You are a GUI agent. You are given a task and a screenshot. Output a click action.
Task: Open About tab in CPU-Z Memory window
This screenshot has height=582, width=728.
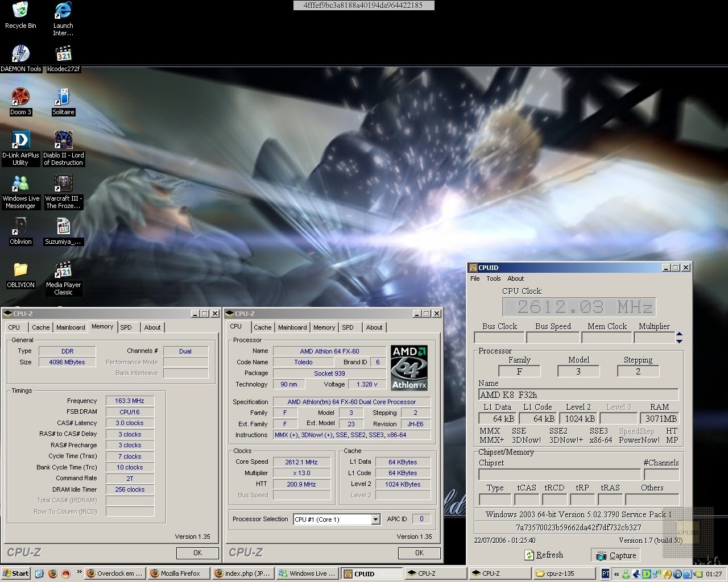[152, 327]
